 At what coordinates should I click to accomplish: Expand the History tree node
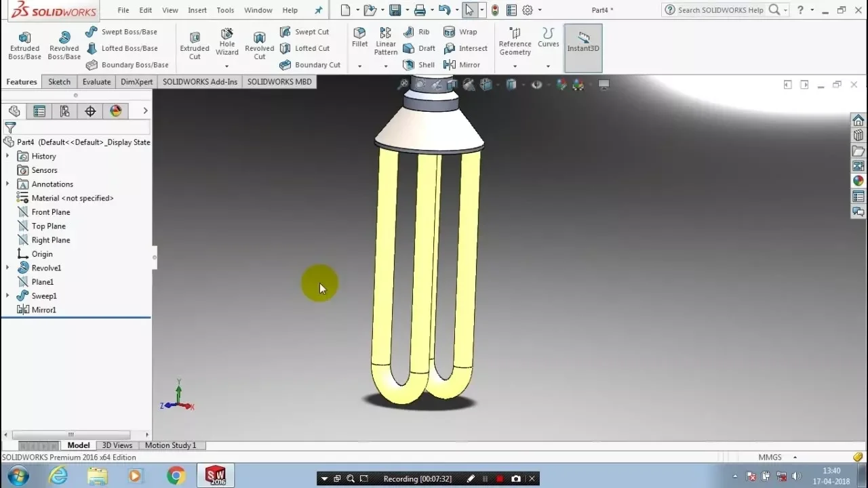point(7,156)
